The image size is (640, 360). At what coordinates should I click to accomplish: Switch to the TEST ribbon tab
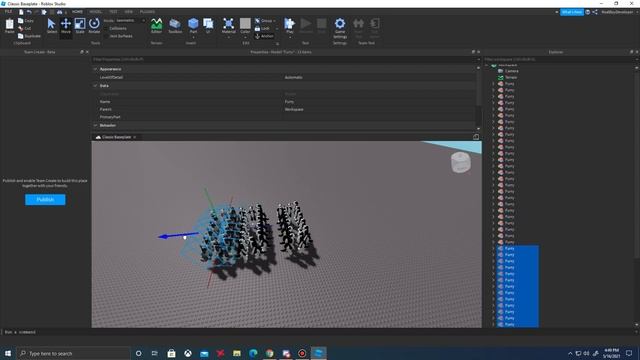click(113, 12)
